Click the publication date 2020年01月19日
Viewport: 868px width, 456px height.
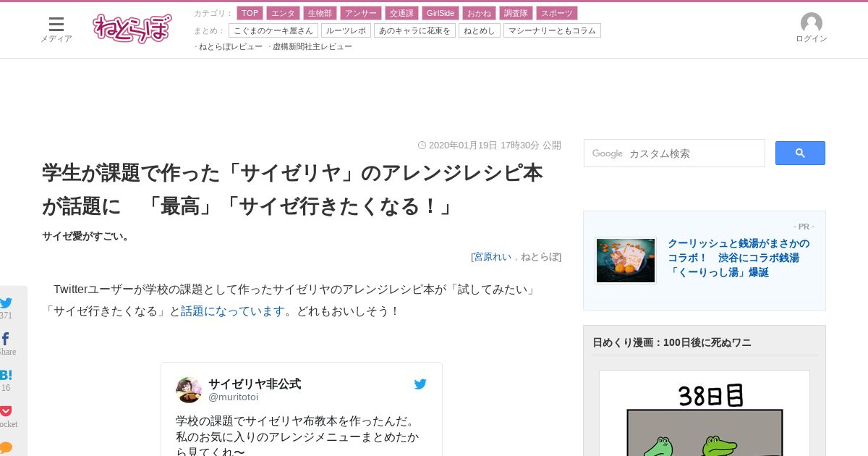click(x=463, y=145)
